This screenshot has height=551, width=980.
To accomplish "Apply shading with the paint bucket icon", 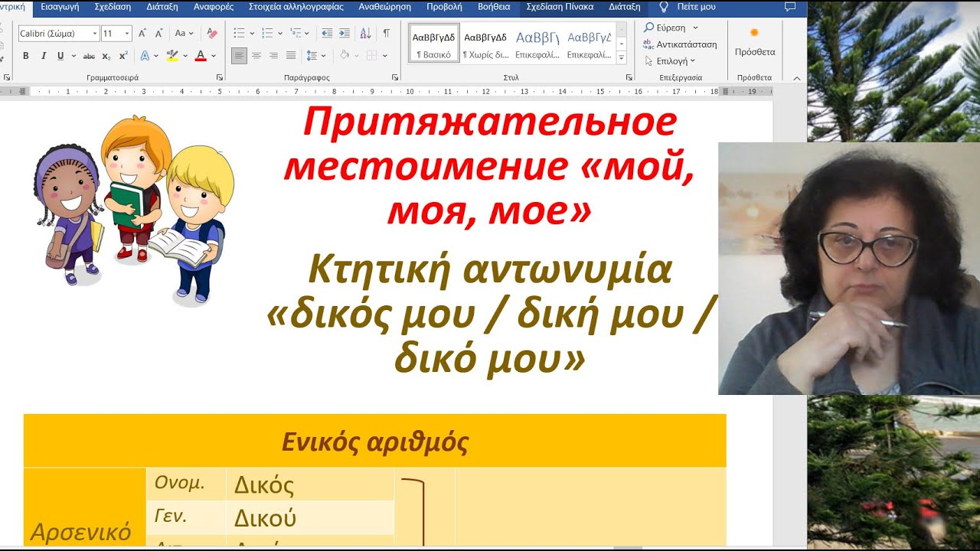I will pos(344,56).
